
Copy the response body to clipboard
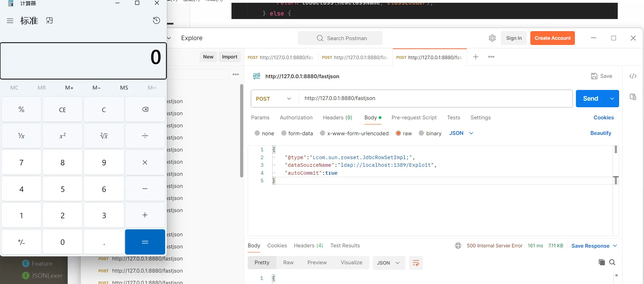(x=602, y=262)
